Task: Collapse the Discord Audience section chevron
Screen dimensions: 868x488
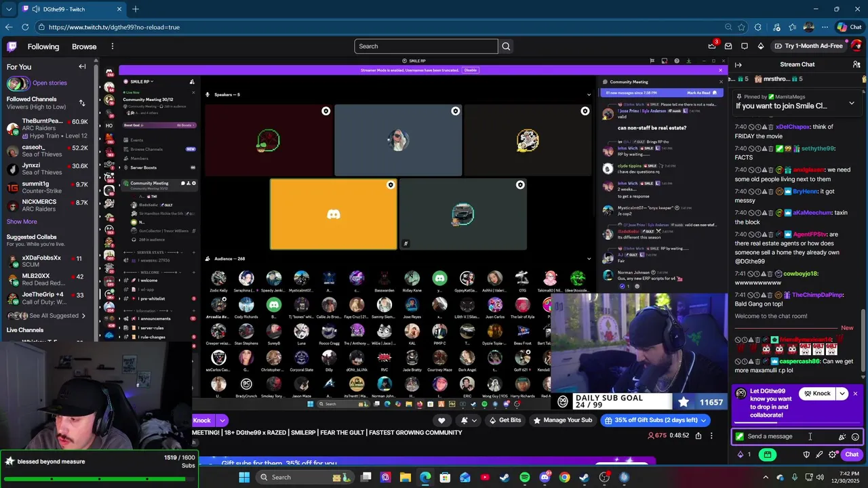Action: 589,258
